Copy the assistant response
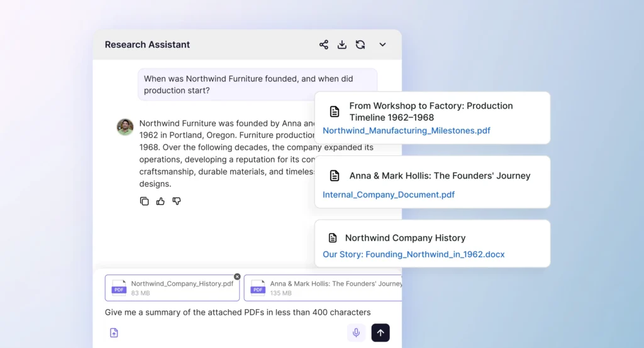The width and height of the screenshot is (644, 348). pyautogui.click(x=144, y=201)
